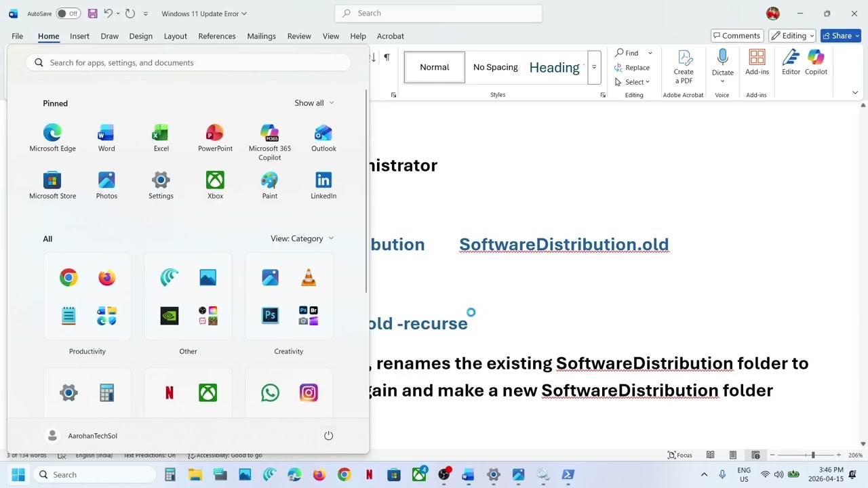Show hidden icons in the system tray
The height and width of the screenshot is (488, 868).
[x=704, y=474]
